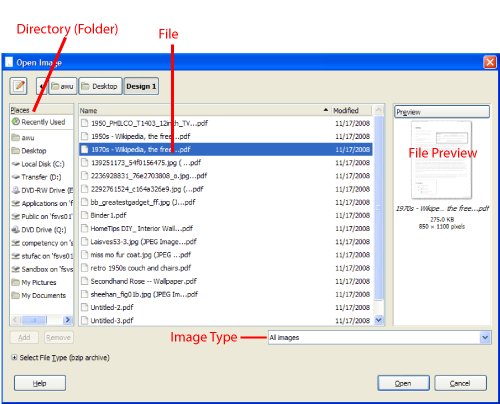The width and height of the screenshot is (500, 404).
Task: Select Transfer (D:) drive
Action: [x=36, y=177]
